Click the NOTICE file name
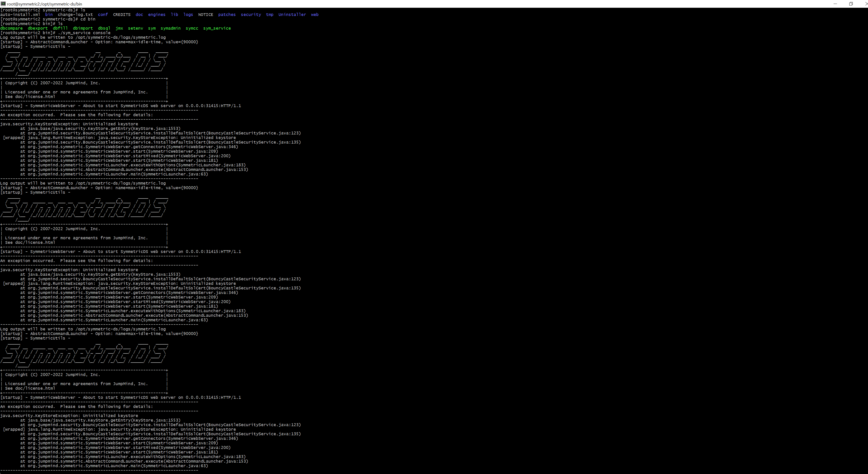 point(206,15)
